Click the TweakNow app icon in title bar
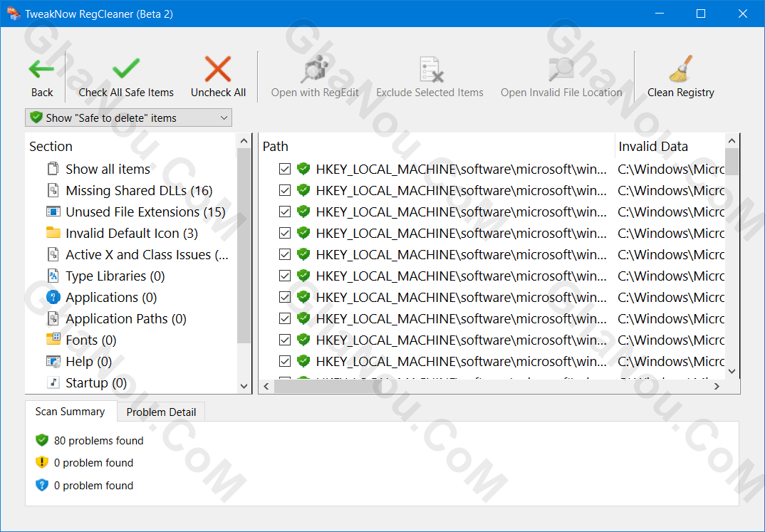Viewport: 765px width, 532px height. (x=13, y=13)
